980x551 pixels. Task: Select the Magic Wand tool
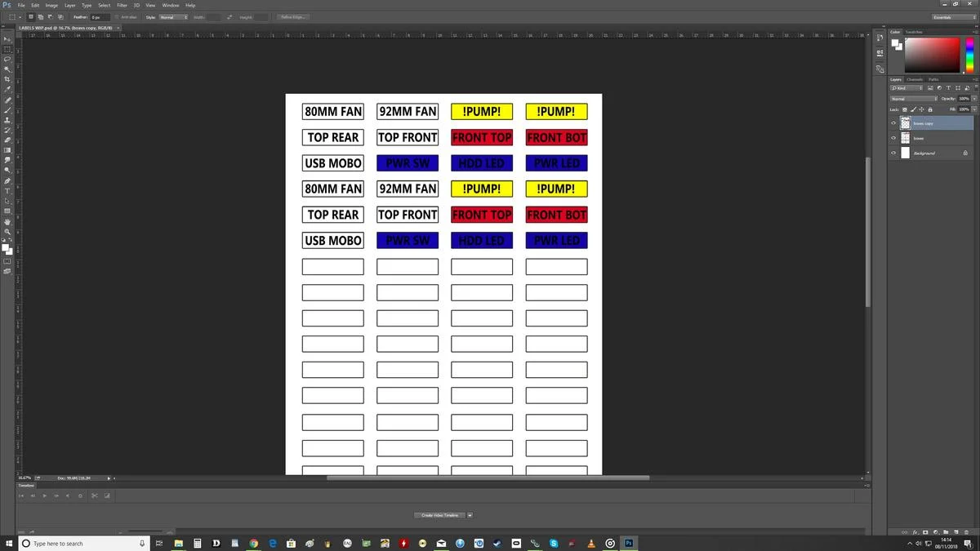[8, 69]
